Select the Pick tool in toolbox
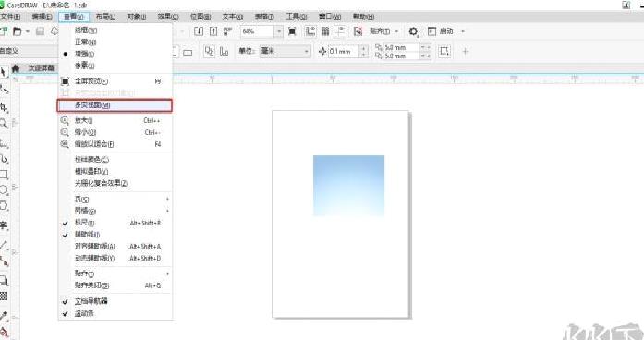The height and width of the screenshot is (340, 644). [x=4, y=72]
